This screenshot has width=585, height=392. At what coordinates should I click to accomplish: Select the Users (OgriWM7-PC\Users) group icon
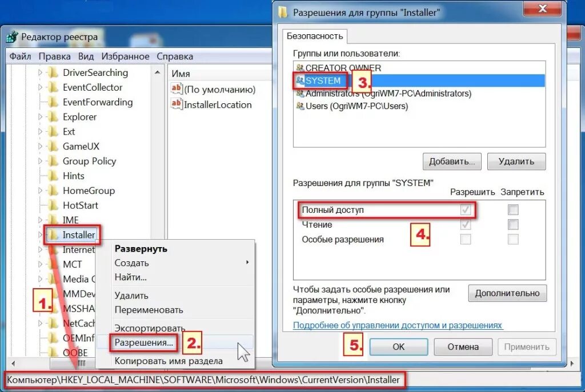[x=300, y=106]
